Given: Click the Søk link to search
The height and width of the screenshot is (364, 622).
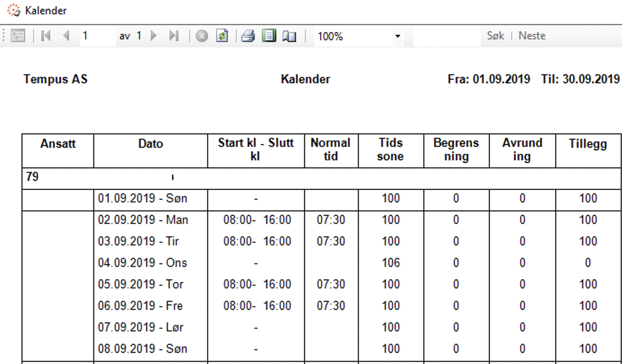Looking at the screenshot, I should coord(495,35).
